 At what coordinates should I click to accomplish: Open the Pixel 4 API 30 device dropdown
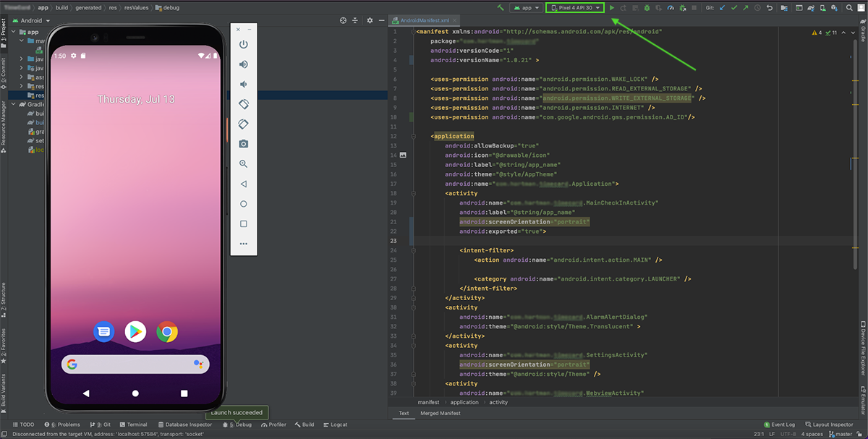point(575,8)
